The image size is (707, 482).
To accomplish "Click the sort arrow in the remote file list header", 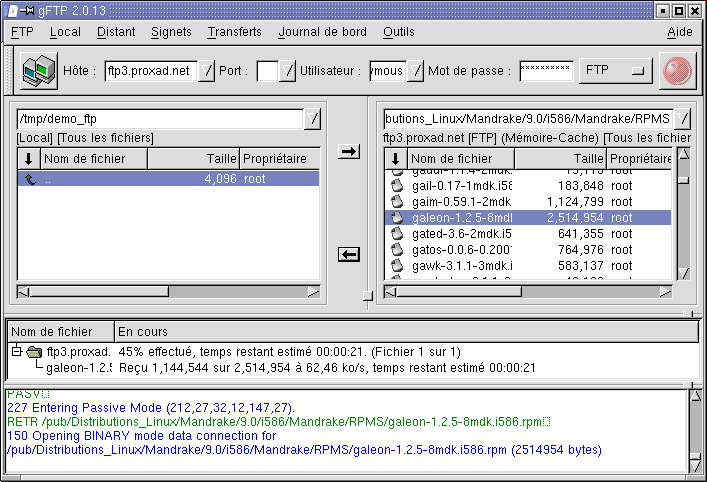I will tap(395, 159).
